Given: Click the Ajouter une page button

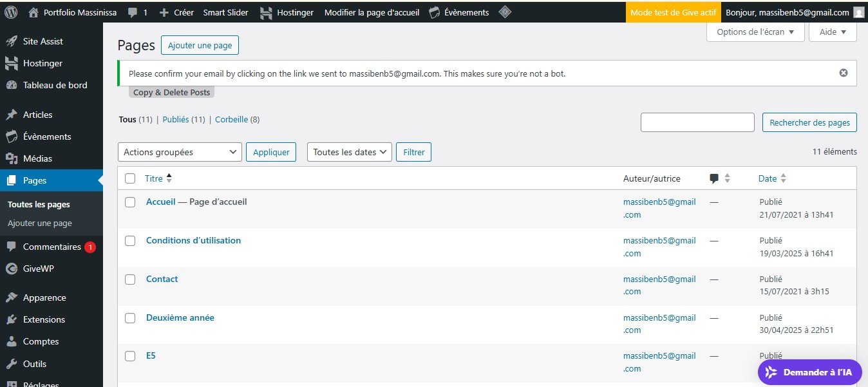Looking at the screenshot, I should [200, 45].
